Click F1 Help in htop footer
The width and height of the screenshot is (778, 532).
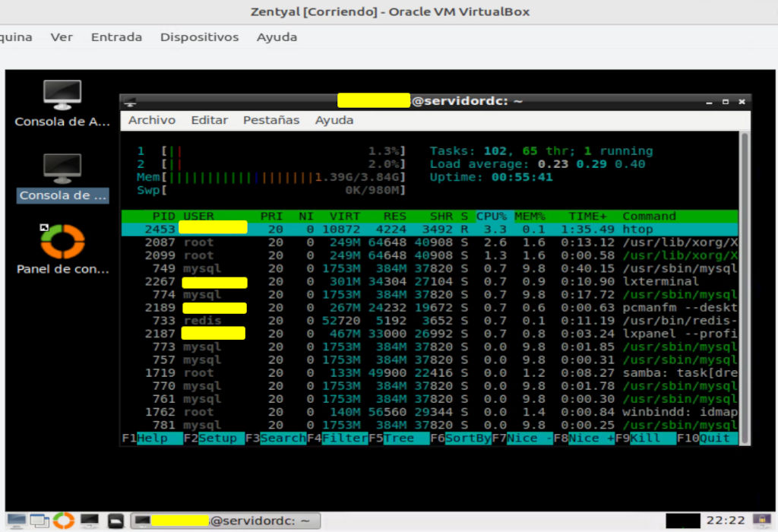pyautogui.click(x=152, y=439)
